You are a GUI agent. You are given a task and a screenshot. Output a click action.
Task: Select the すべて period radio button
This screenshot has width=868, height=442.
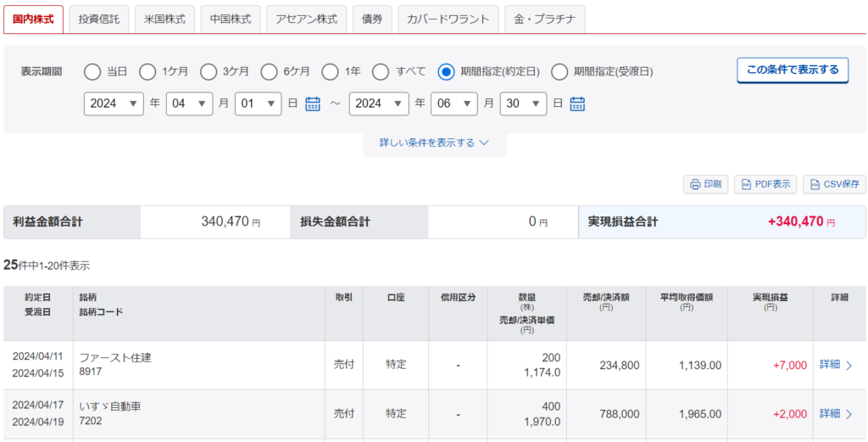381,71
